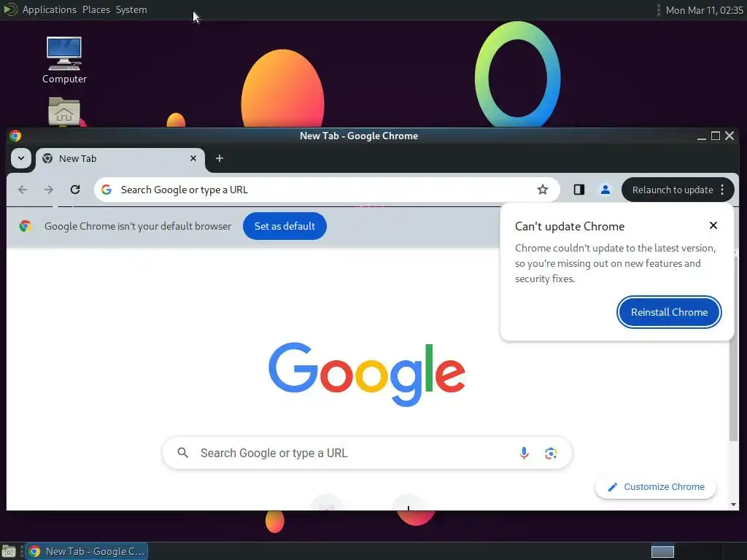Start voice search with the microphone

524,453
